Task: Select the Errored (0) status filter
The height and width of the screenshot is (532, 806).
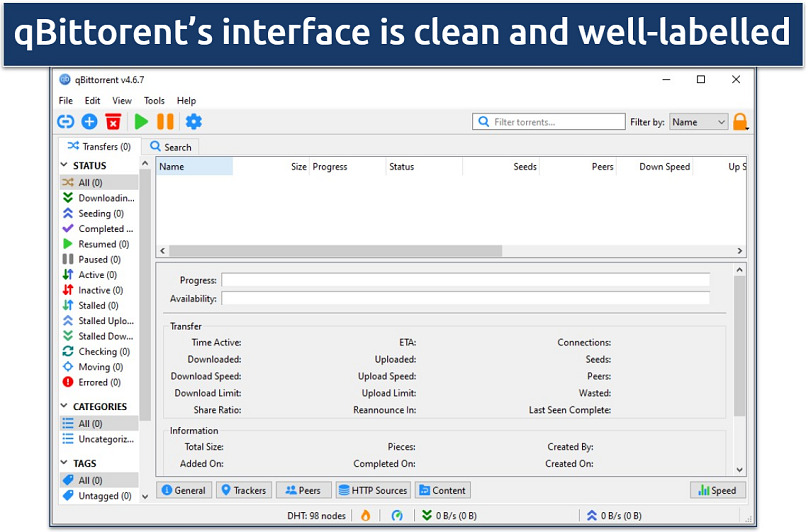Action: click(99, 382)
